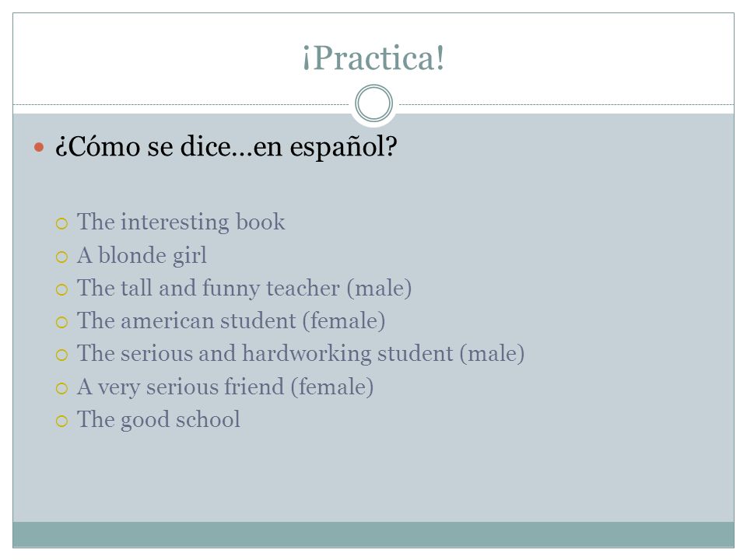Click 'The tall and funny teacher (male)'
Viewport: 747px width, 560px height.
244,289
